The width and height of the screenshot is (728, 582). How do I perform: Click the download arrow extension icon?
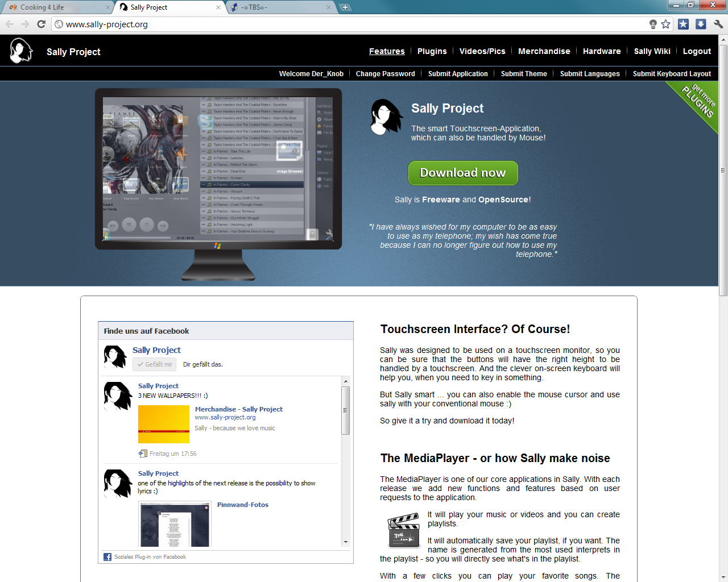(x=701, y=24)
